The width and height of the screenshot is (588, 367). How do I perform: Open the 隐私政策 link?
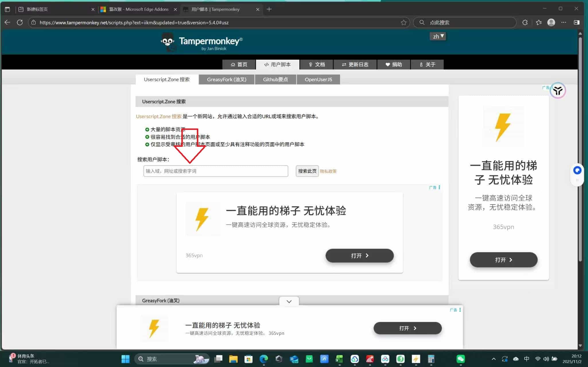pos(328,171)
